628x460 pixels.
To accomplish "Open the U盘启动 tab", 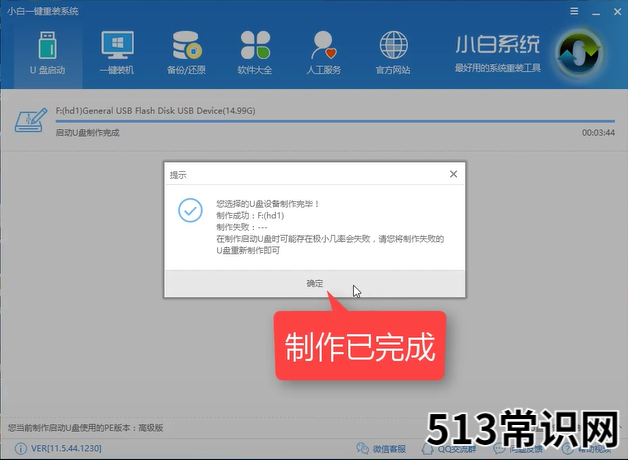I will click(x=48, y=53).
